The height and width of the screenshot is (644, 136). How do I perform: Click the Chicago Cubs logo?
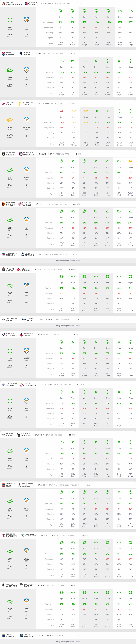pos(27,4)
